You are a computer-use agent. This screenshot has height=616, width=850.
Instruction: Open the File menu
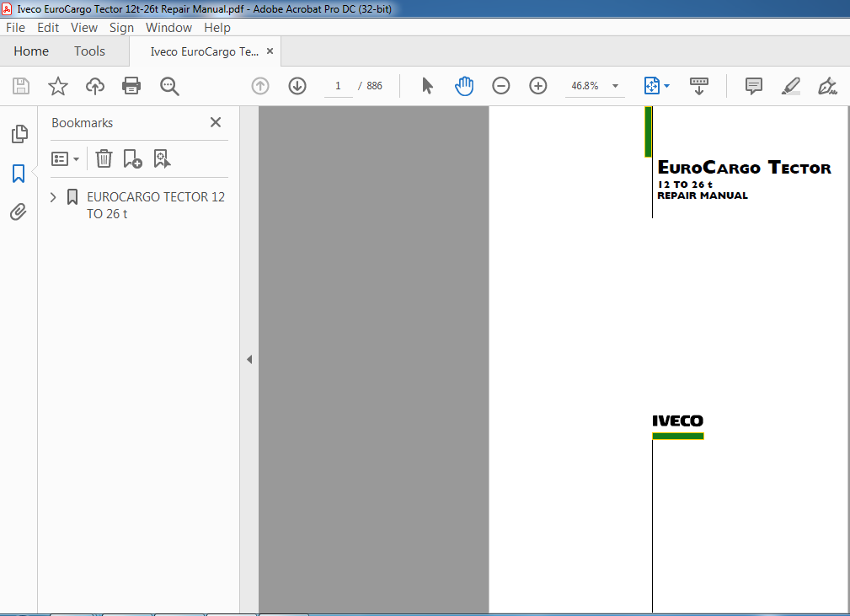pyautogui.click(x=16, y=28)
